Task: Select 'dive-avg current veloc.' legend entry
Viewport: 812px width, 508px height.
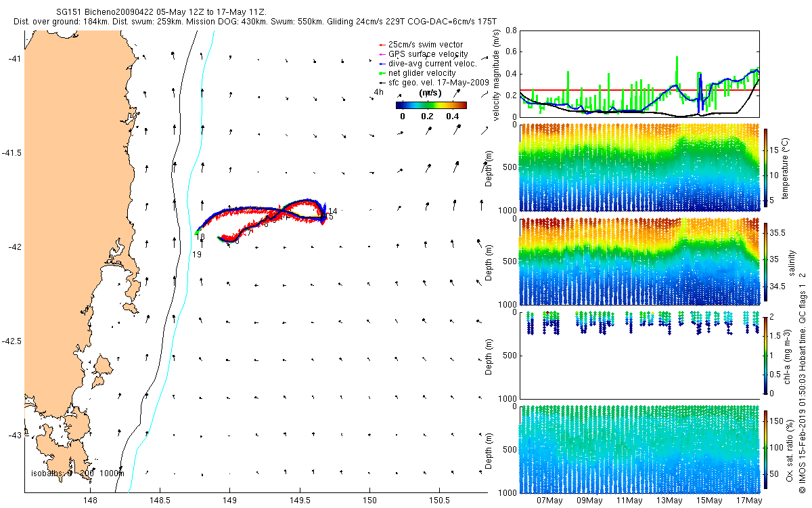Action: [429, 63]
